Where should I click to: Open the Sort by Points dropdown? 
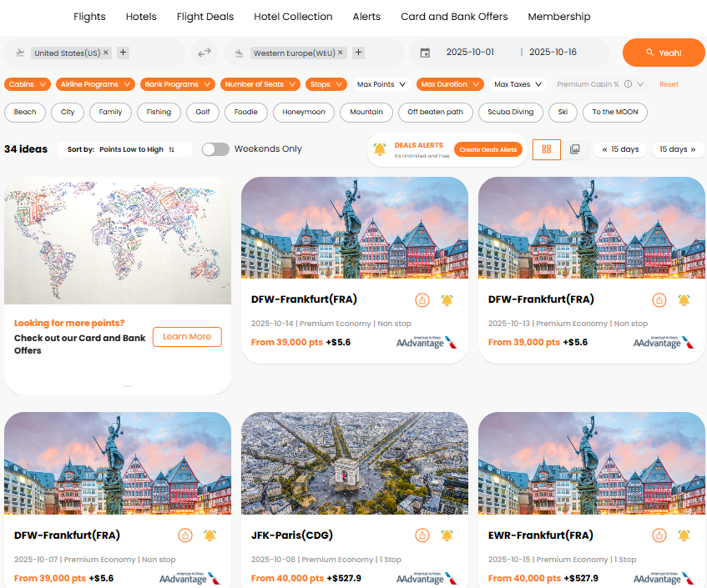(x=136, y=149)
